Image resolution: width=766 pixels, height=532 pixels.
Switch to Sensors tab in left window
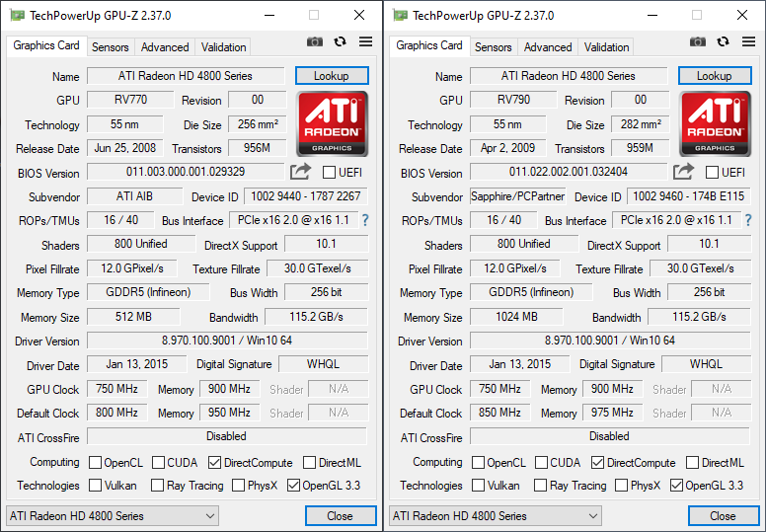coord(111,47)
